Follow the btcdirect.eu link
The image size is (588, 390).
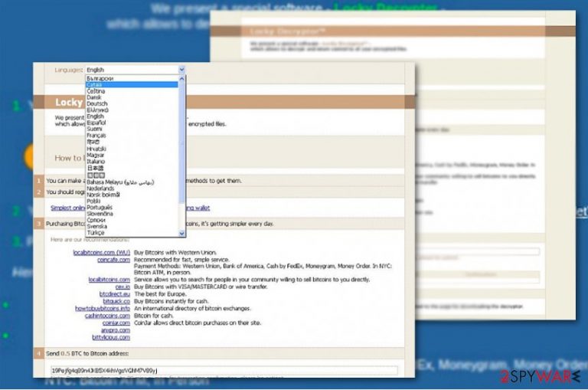(x=115, y=294)
